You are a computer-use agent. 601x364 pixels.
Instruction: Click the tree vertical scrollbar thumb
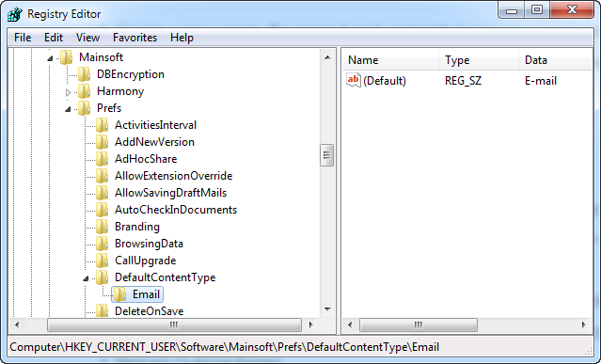pyautogui.click(x=327, y=155)
